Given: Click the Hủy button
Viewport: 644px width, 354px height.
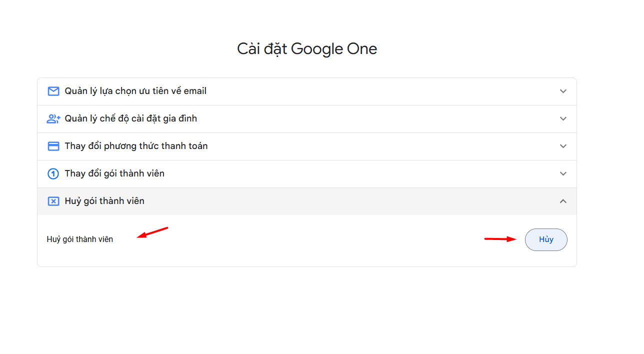Looking at the screenshot, I should tap(546, 239).
